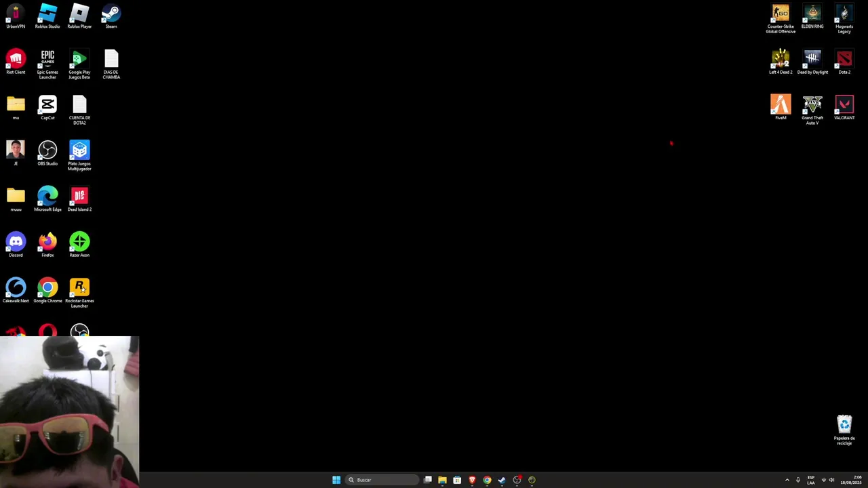Viewport: 868px width, 488px height.
Task: Open Google Chrome from the taskbar
Action: [487, 480]
